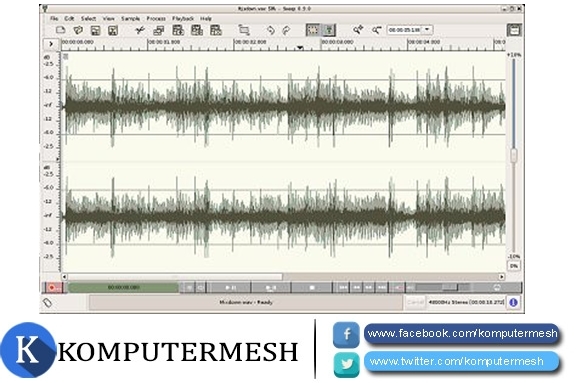The width and height of the screenshot is (582, 383).
Task: Toggle the Select tool
Action: [313, 30]
